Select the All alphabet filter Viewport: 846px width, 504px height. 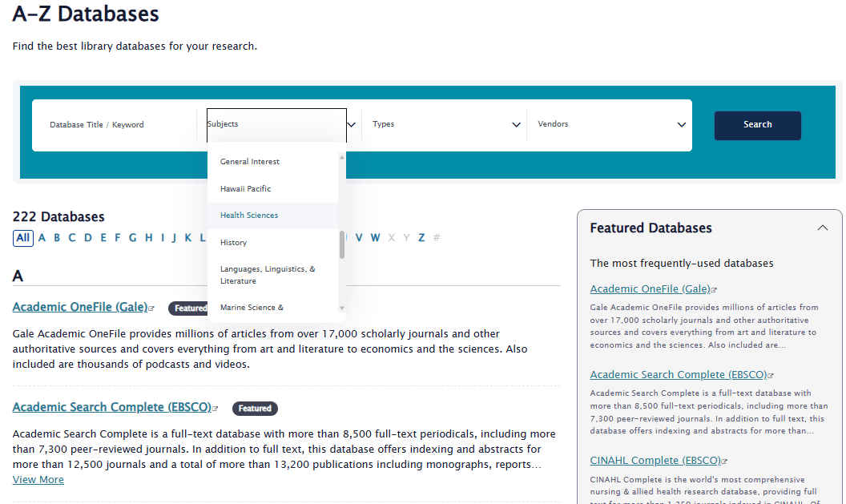[22, 237]
